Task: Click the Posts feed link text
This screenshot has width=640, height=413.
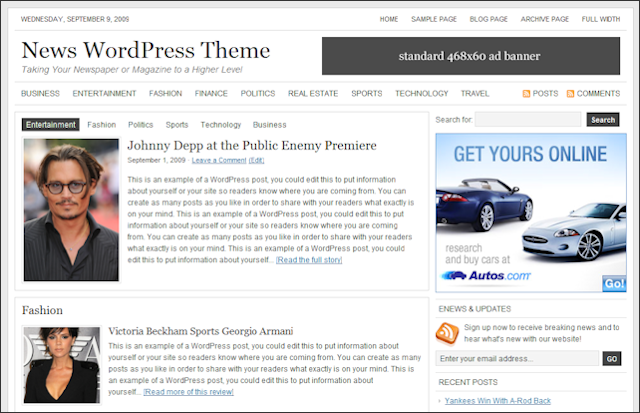Action: pos(545,93)
